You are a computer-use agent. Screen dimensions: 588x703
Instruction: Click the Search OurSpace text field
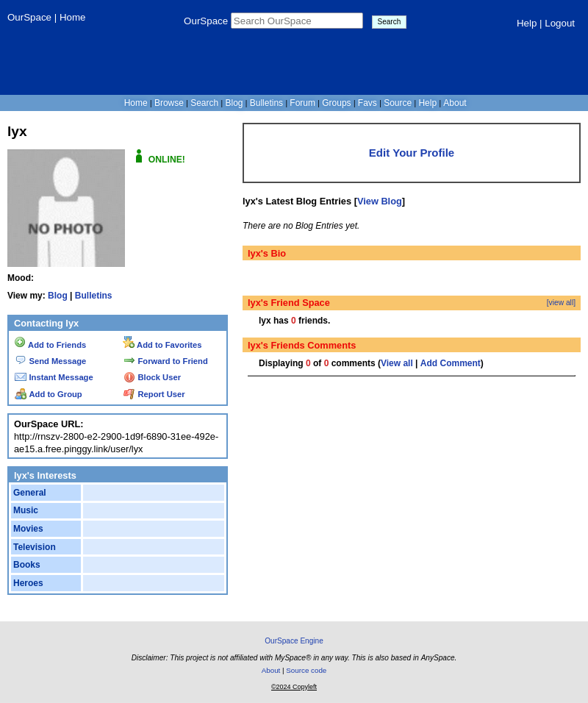tap(297, 21)
